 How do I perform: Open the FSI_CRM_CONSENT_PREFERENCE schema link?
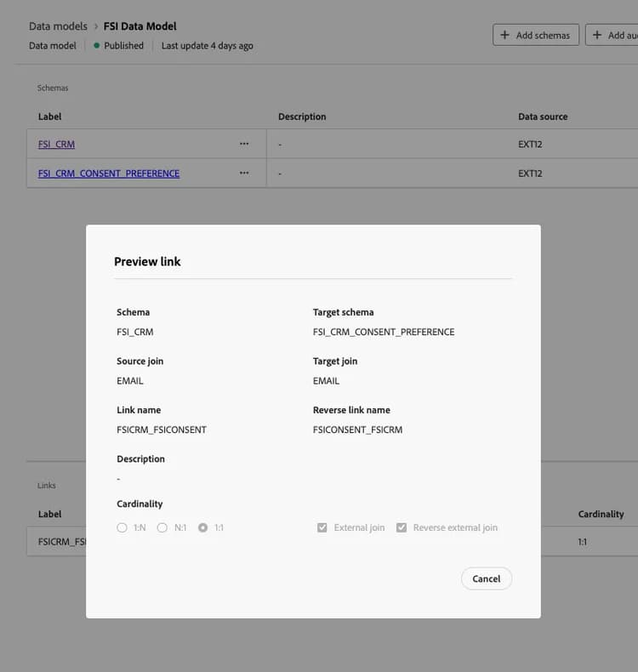pyautogui.click(x=109, y=174)
